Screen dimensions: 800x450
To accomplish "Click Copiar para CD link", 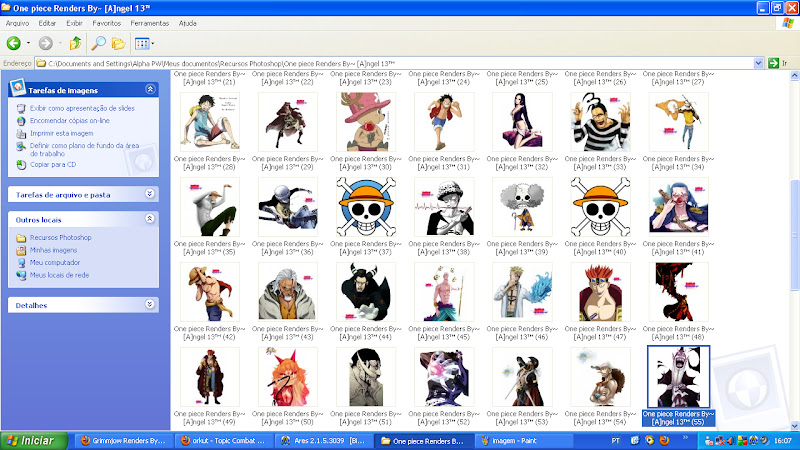I will [53, 164].
